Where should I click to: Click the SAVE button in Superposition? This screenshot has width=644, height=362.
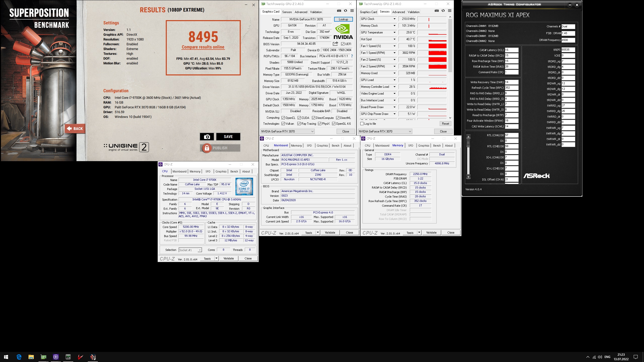tap(228, 137)
